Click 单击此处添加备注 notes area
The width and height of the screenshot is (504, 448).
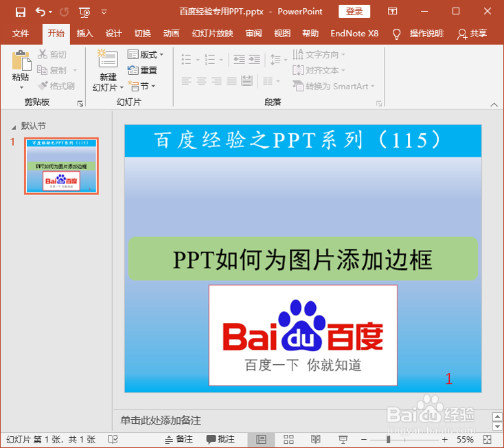coord(161,420)
